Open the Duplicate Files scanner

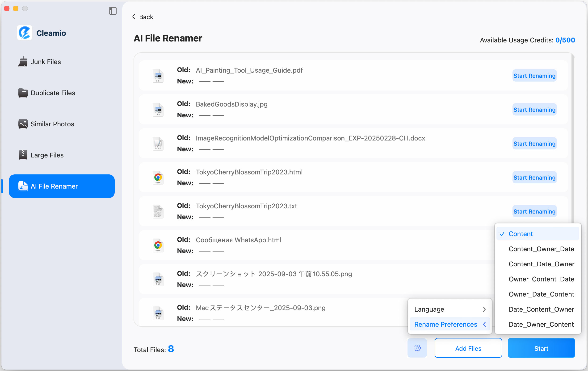point(52,93)
